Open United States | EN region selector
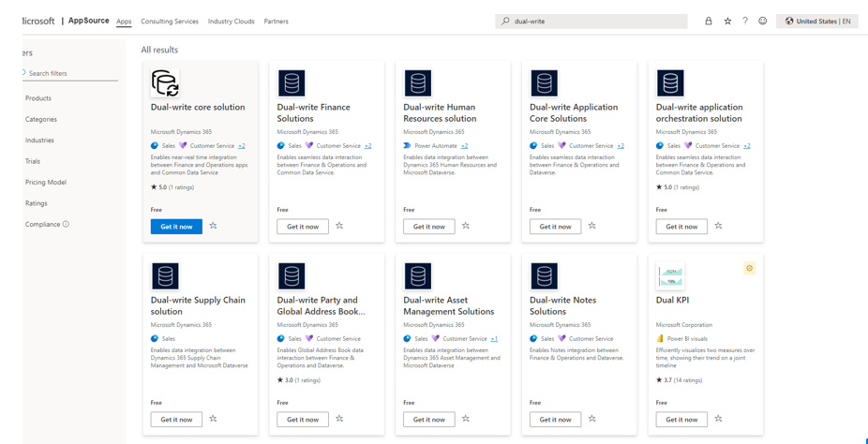 (x=817, y=21)
